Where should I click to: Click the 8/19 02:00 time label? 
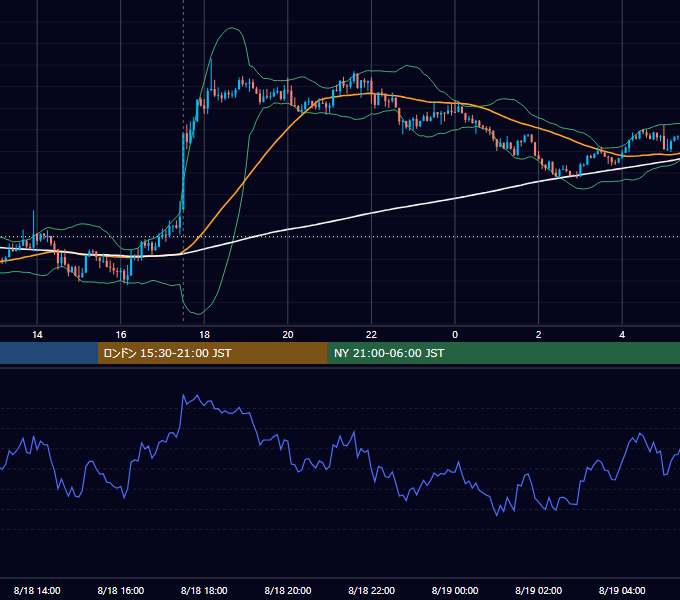(539, 590)
